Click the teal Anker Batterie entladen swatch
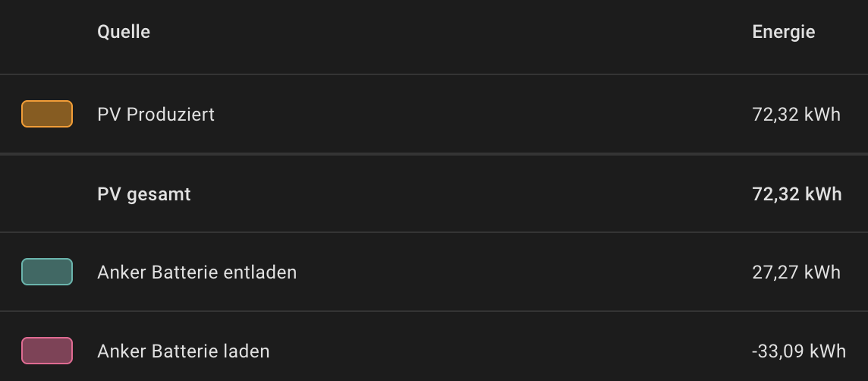 point(47,272)
